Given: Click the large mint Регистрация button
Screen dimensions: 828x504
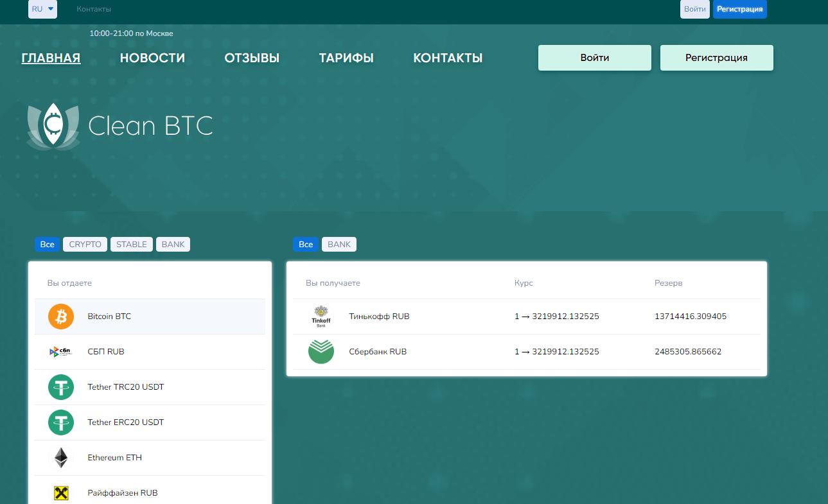Looking at the screenshot, I should click(717, 58).
